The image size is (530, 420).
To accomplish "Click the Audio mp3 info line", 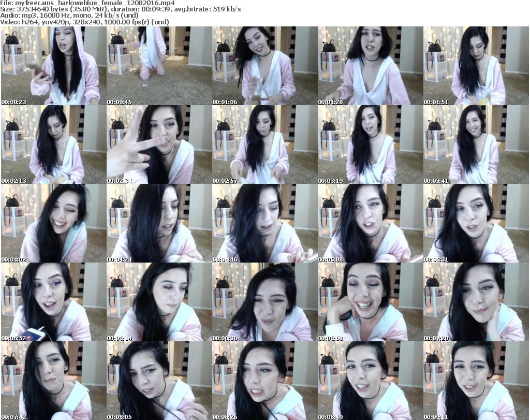I will click(x=69, y=16).
